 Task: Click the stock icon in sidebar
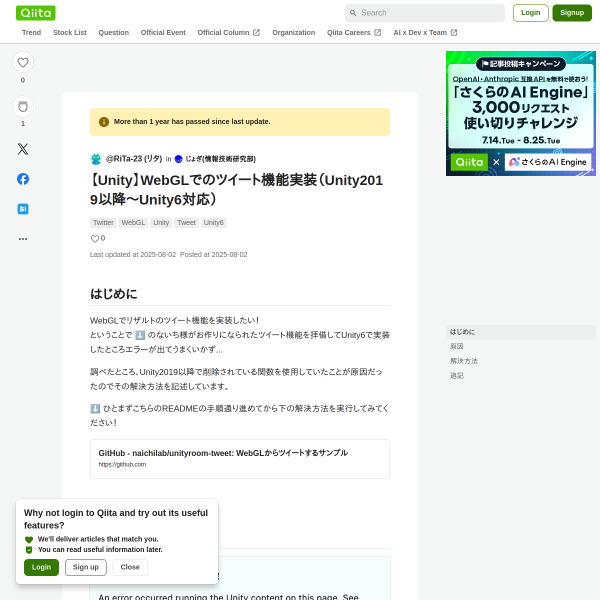[x=23, y=106]
